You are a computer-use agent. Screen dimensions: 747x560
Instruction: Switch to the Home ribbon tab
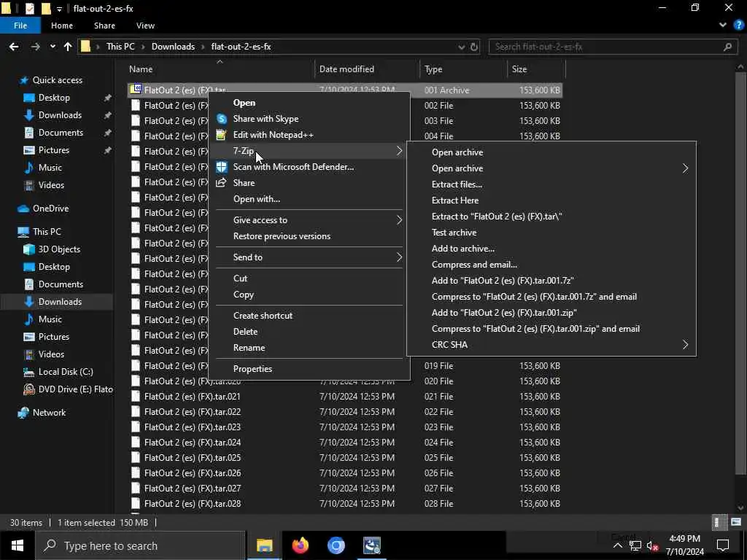click(62, 26)
